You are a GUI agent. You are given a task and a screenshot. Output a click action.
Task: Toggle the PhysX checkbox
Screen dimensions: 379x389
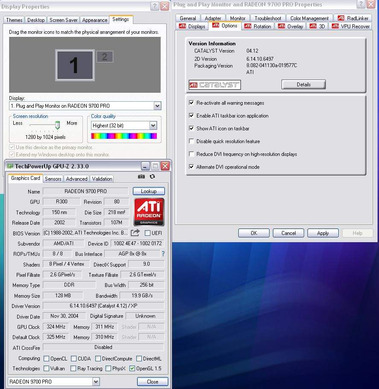(108, 368)
